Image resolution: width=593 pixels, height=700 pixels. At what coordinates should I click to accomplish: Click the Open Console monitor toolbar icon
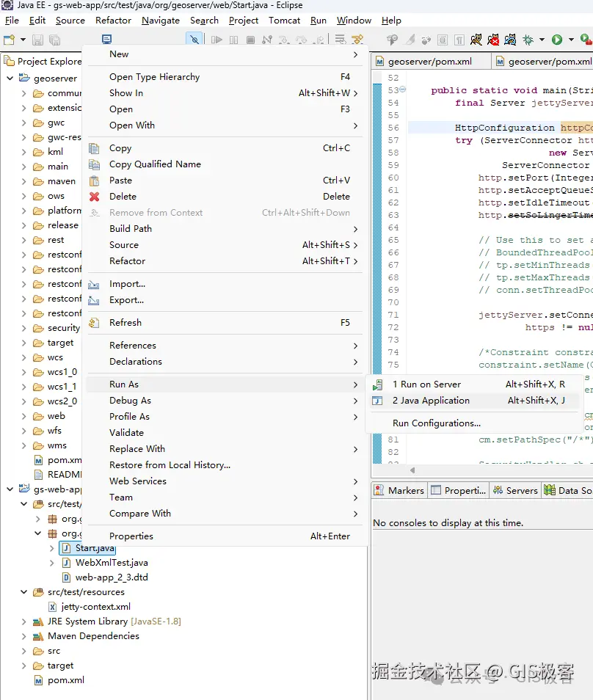point(106,40)
